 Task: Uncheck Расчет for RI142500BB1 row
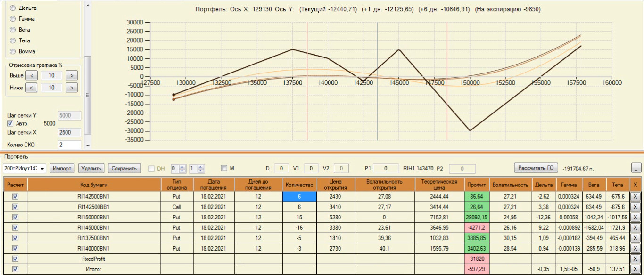coord(15,207)
